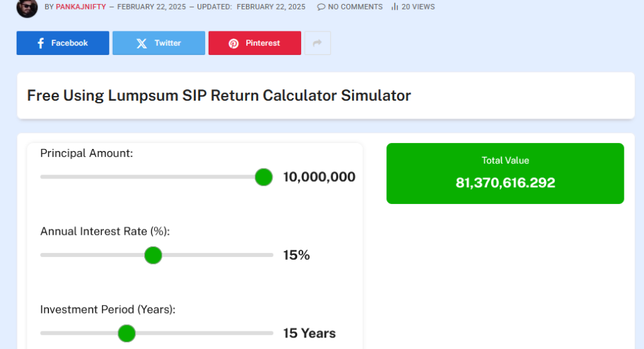Open the NO COMMENTS link
Screen dimensions: 644x349
(x=355, y=7)
